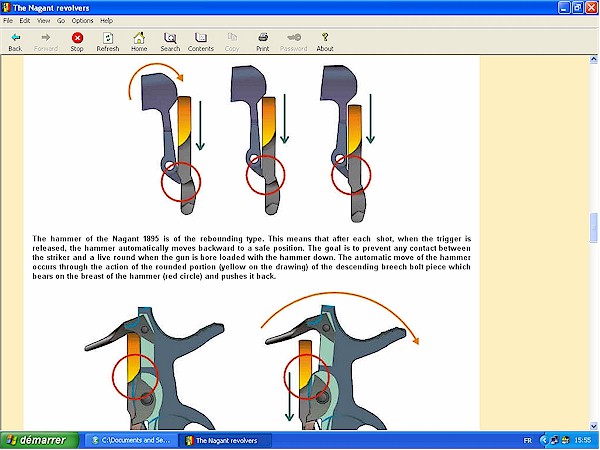Click the taskbar clock showing 15:55
Screen dimensions: 600x450
[582, 440]
